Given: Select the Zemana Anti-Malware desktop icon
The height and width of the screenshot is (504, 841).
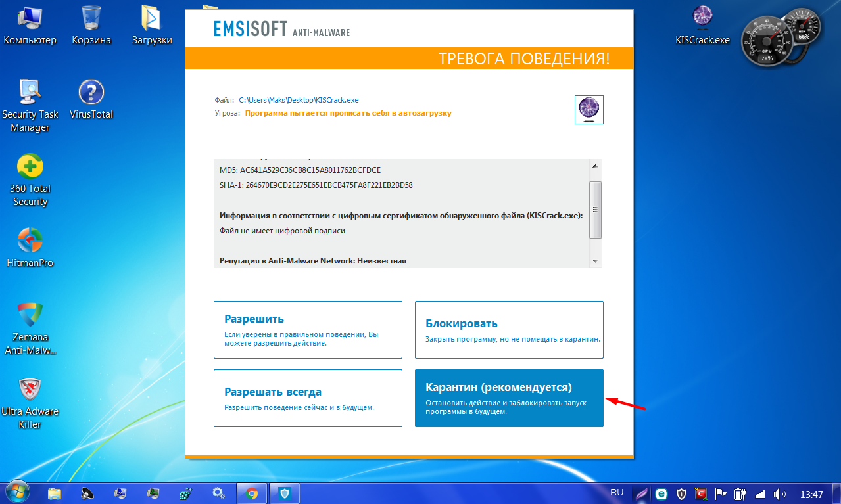Looking at the screenshot, I should point(30,329).
